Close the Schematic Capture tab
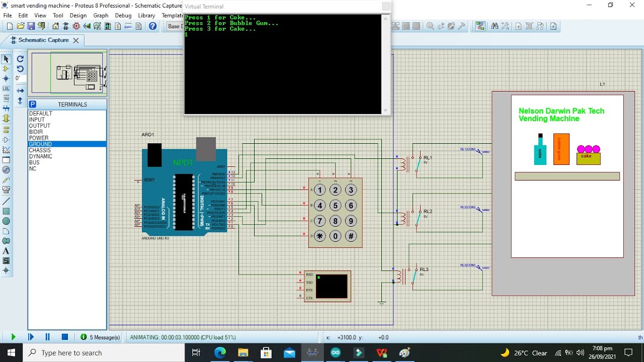The width and height of the screenshot is (644, 362). tap(76, 40)
